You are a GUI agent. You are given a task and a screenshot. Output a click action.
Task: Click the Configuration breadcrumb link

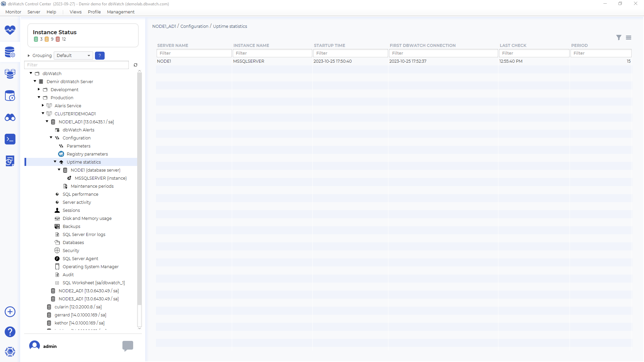[194, 26]
